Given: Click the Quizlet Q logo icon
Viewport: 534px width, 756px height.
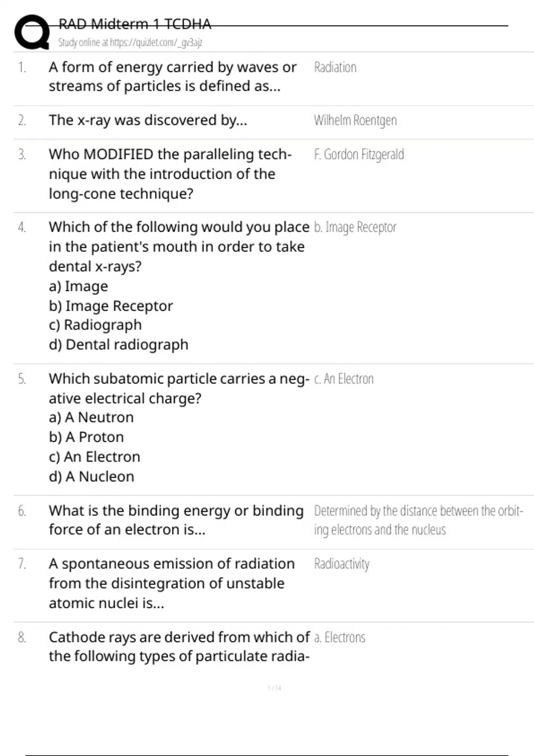Looking at the screenshot, I should (x=32, y=32).
